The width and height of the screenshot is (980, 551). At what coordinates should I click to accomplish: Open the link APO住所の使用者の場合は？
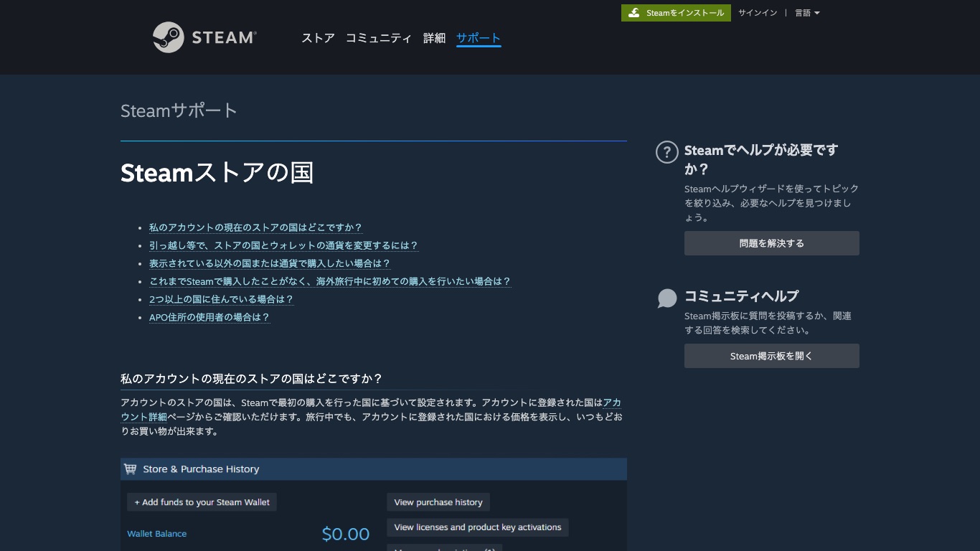coord(209,317)
